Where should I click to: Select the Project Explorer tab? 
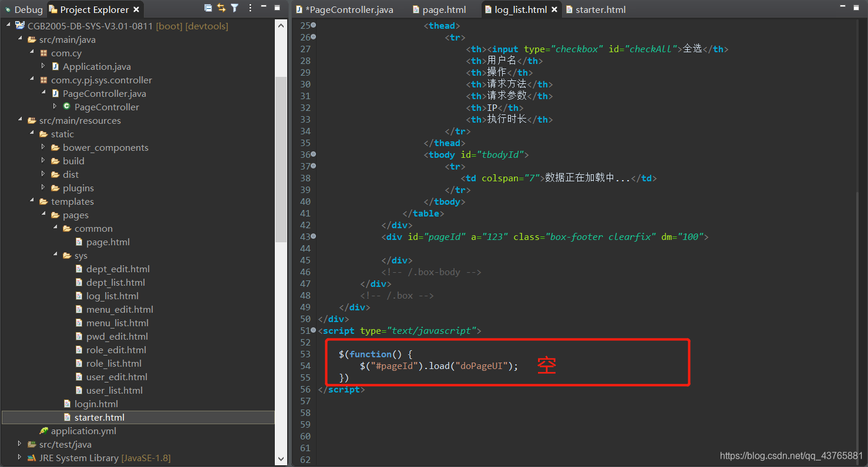pyautogui.click(x=94, y=9)
